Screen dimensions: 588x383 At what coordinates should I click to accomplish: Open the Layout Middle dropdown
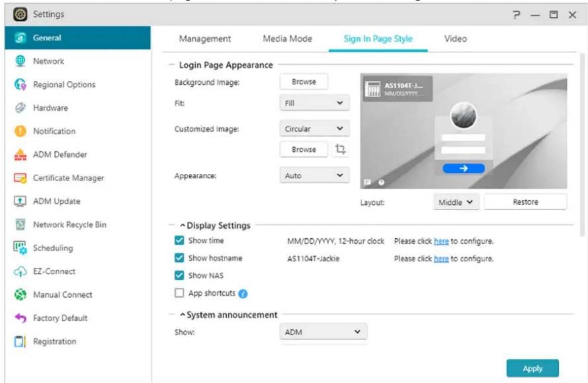click(457, 202)
